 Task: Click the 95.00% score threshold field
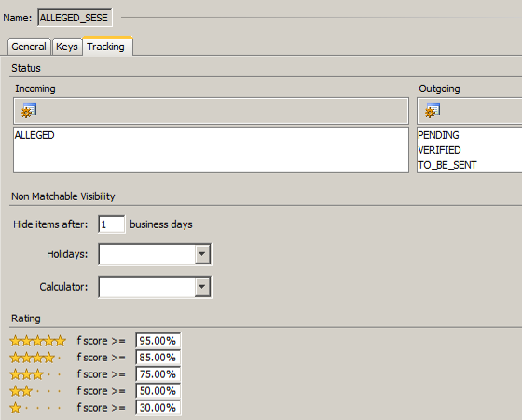(x=158, y=341)
